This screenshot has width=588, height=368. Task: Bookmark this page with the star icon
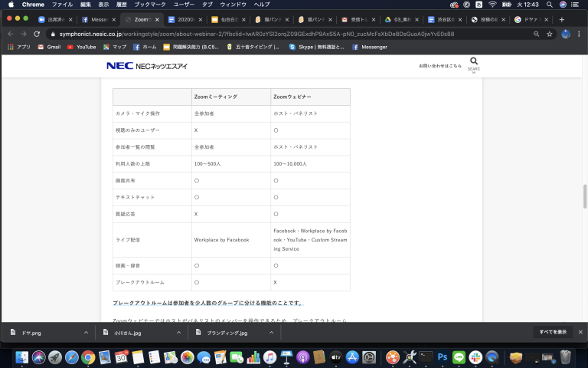point(549,34)
